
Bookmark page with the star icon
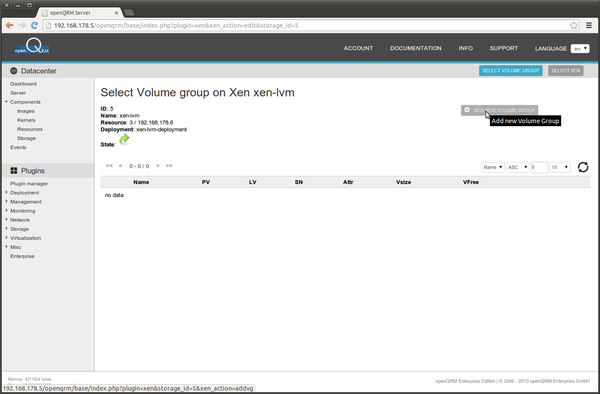pos(574,25)
